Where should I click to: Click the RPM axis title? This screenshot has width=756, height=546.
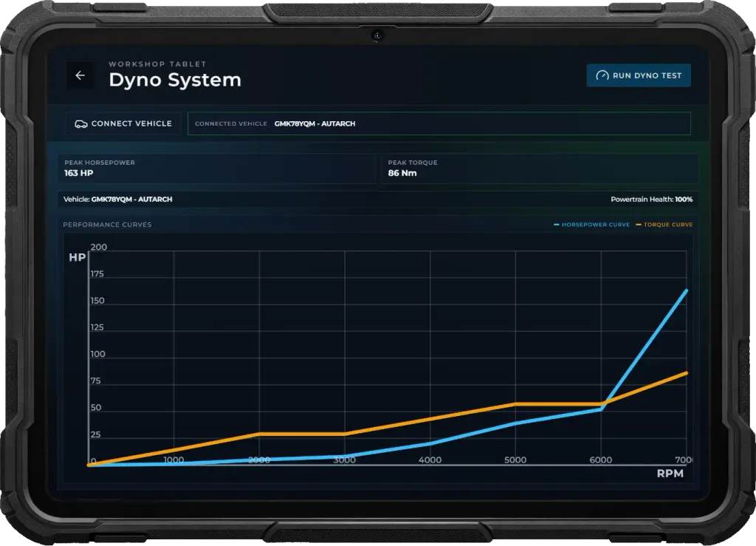click(x=670, y=474)
